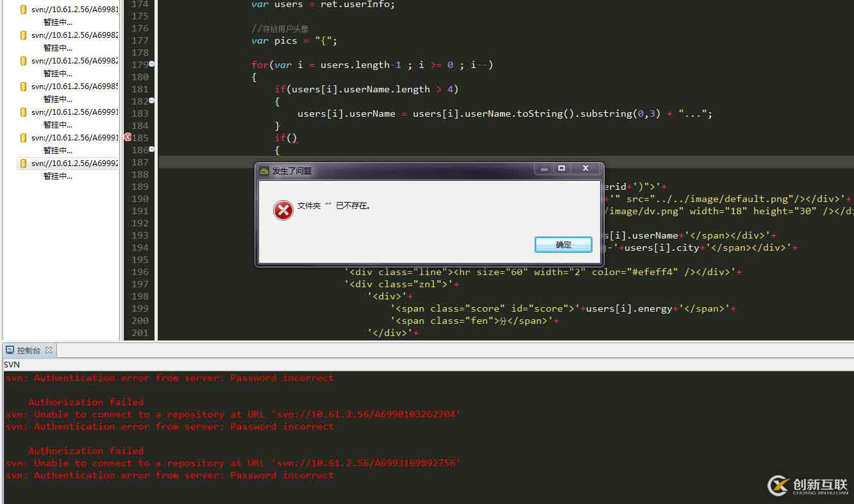This screenshot has width=854, height=504.
Task: Click the yellow repository icon beside A69981
Action: point(24,10)
